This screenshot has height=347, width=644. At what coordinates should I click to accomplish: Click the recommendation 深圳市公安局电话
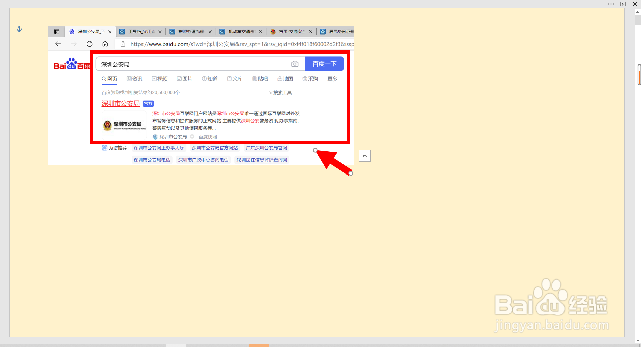pyautogui.click(x=152, y=160)
